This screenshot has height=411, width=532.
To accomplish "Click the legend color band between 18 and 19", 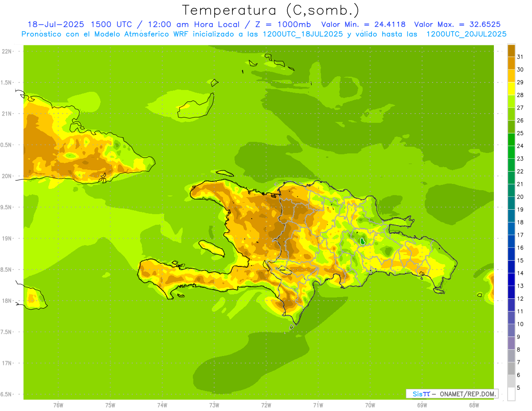I will tap(511, 215).
